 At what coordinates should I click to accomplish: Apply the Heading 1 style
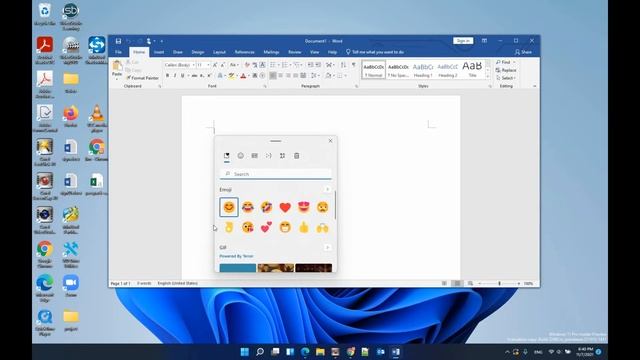423,70
